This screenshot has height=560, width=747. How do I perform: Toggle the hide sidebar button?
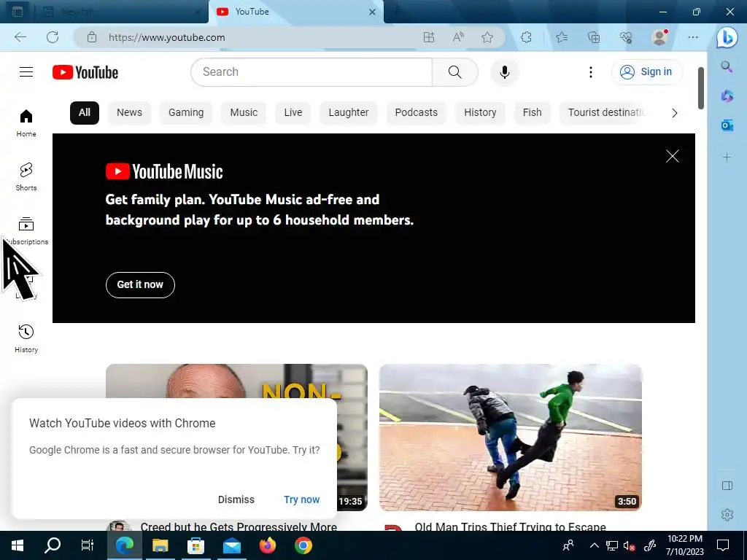click(727, 486)
